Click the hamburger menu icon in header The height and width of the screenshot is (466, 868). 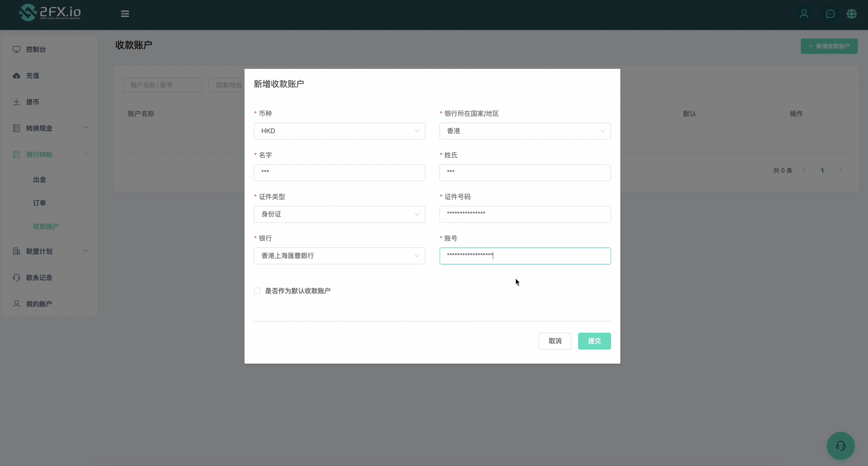click(x=125, y=14)
